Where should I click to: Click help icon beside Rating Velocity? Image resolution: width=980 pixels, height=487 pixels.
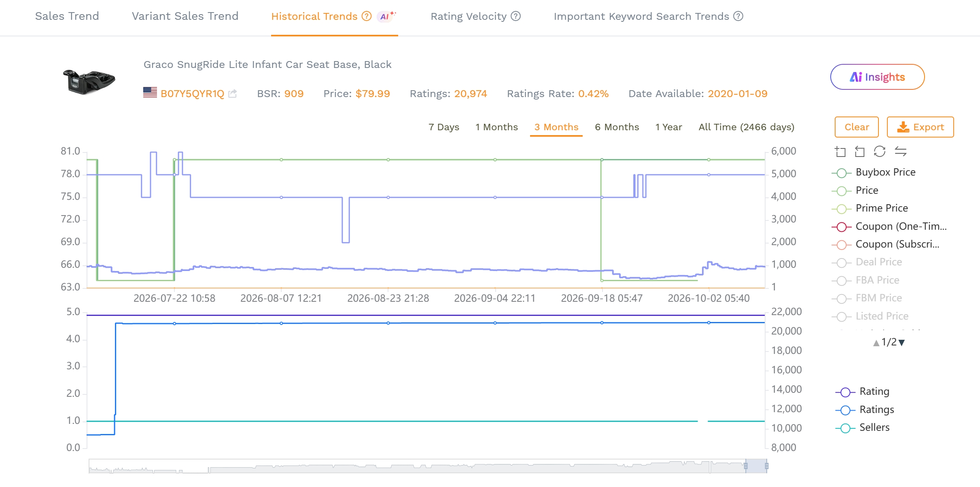(515, 16)
